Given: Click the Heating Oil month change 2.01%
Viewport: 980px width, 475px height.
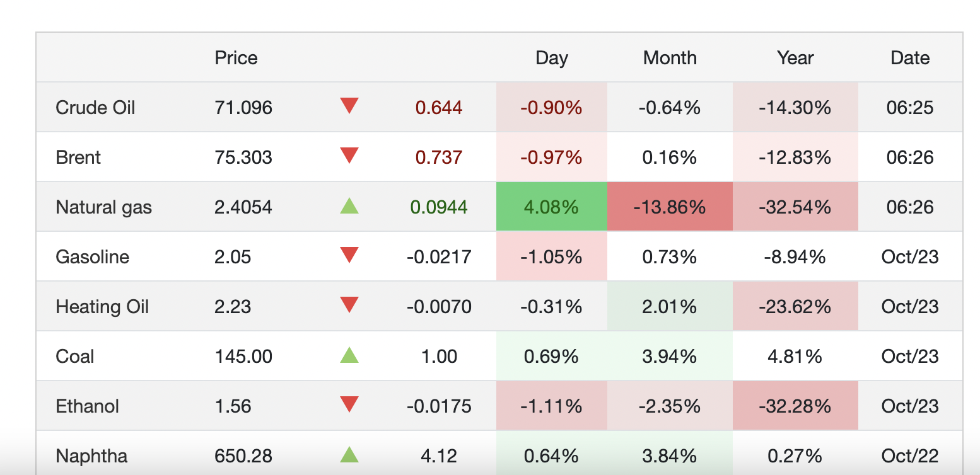Looking at the screenshot, I should pyautogui.click(x=670, y=307).
